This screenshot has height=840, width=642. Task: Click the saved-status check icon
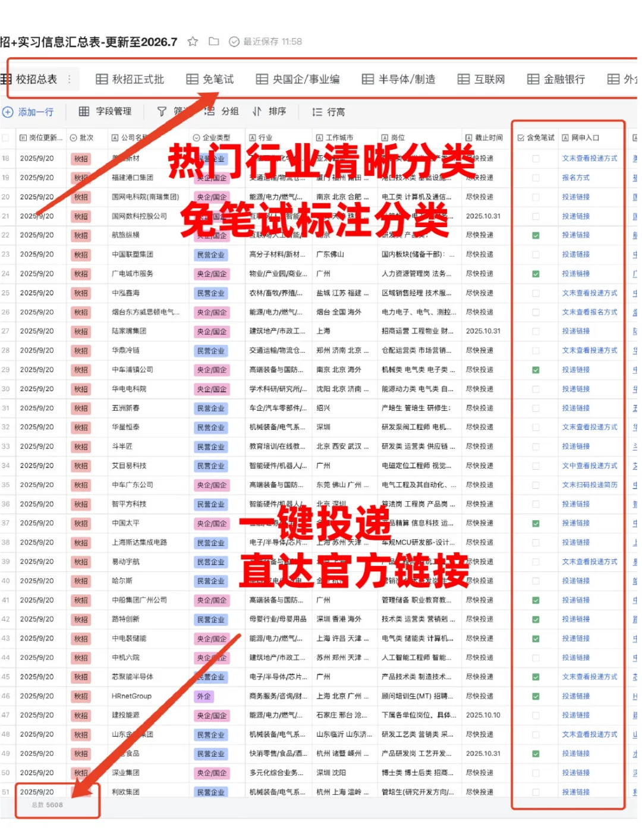tap(234, 42)
